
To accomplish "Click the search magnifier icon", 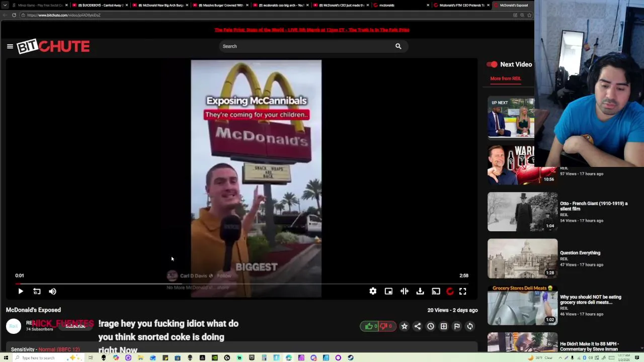I will 398,46.
